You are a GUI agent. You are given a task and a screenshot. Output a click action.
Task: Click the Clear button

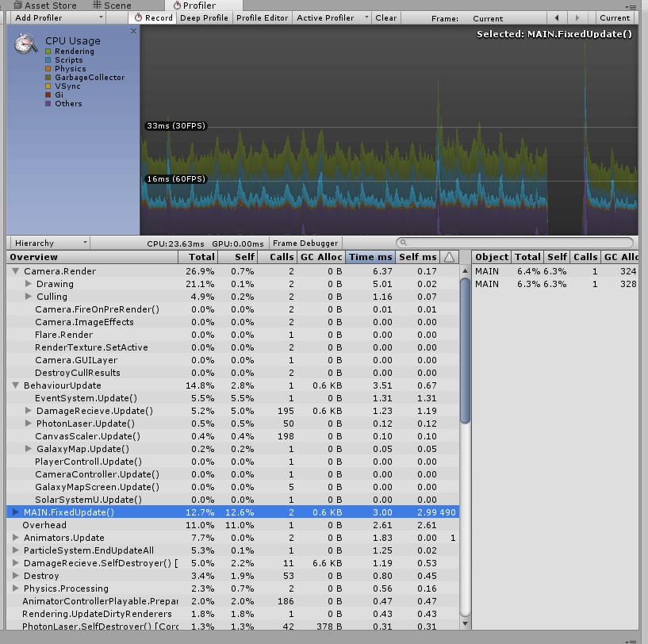[x=386, y=17]
